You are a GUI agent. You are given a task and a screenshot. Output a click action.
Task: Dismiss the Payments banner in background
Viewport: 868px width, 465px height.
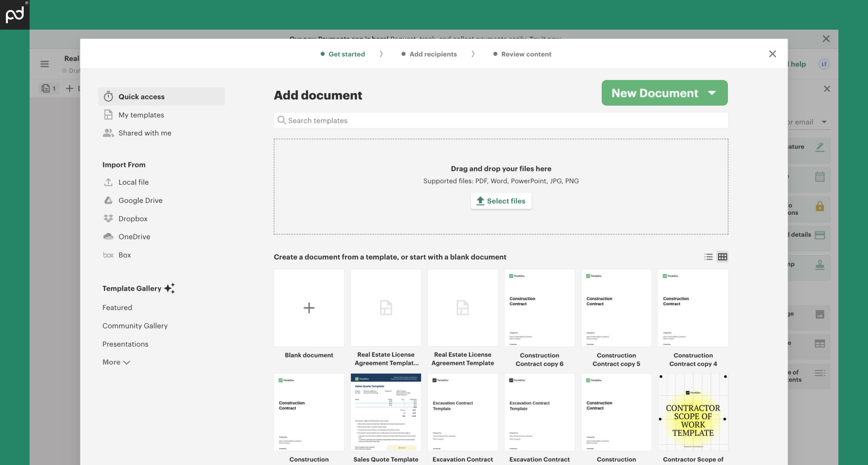[x=826, y=39]
